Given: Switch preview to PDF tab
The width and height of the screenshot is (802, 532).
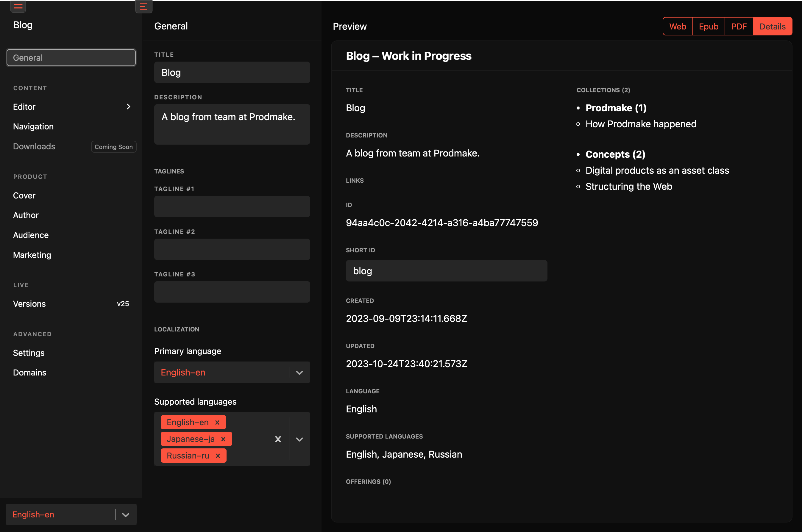Looking at the screenshot, I should [739, 26].
